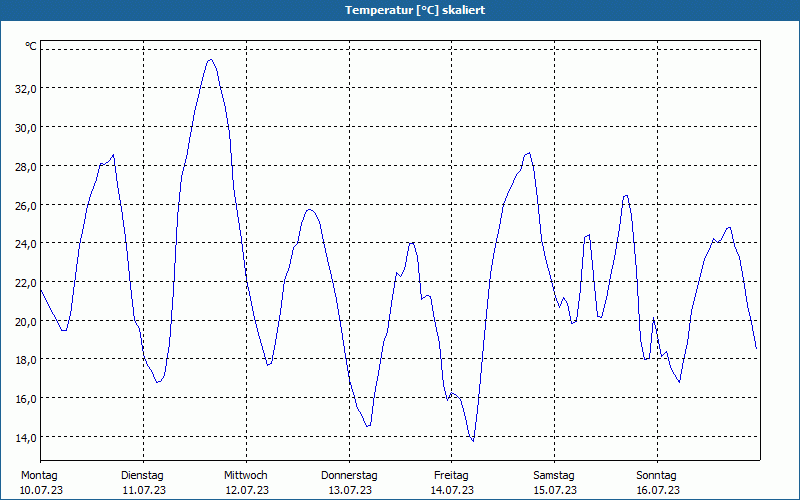The image size is (800, 500).
Task: Select the °C unit label on the axis
Action: 31,46
